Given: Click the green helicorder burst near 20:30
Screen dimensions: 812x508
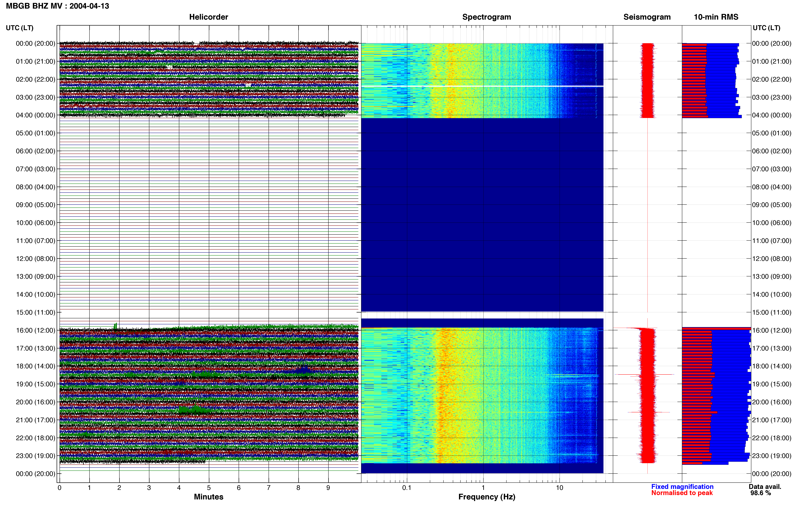Looking at the screenshot, I should pos(195,410).
